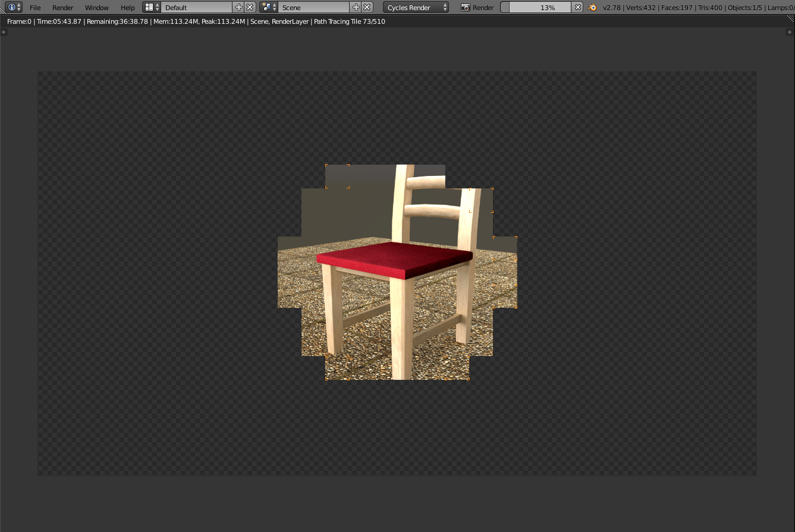Open the Window menu
This screenshot has width=795, height=532.
click(96, 8)
